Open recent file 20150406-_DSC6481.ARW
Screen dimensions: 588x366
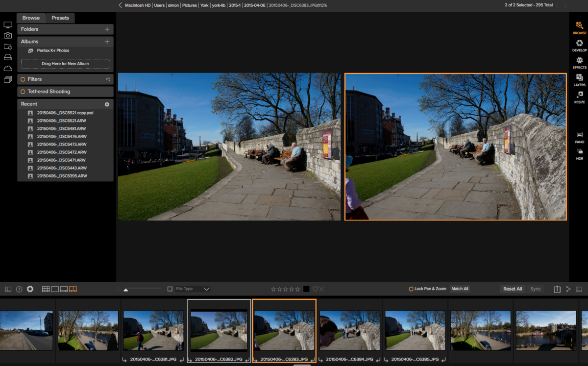62,129
